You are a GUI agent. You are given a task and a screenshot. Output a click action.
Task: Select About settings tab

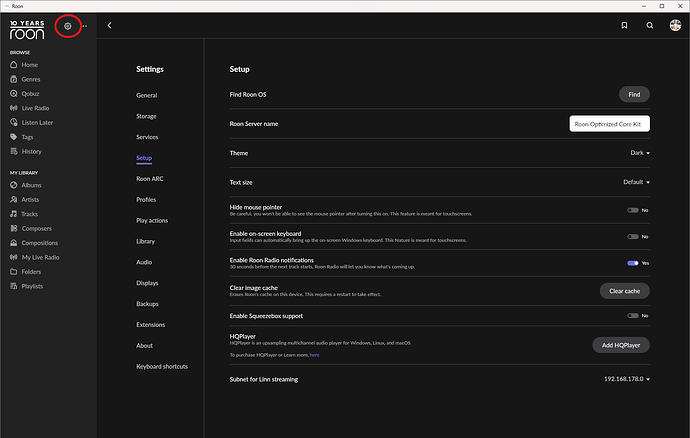click(144, 346)
